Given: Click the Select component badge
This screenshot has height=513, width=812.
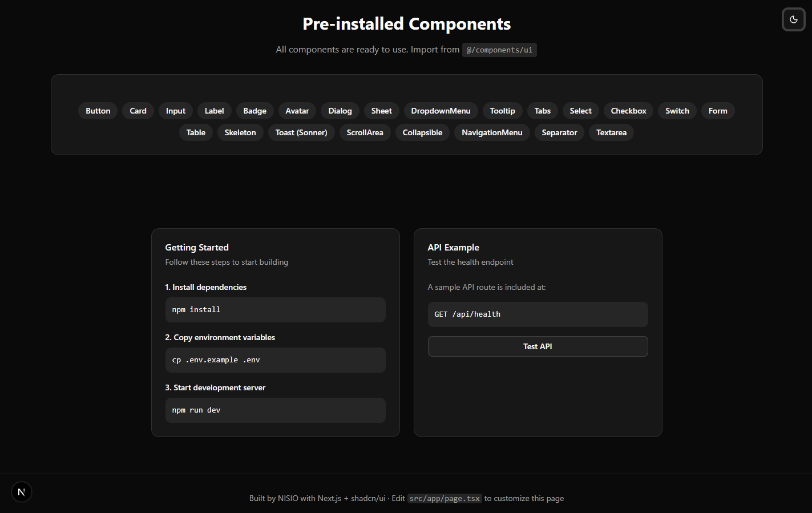Looking at the screenshot, I should tap(581, 111).
